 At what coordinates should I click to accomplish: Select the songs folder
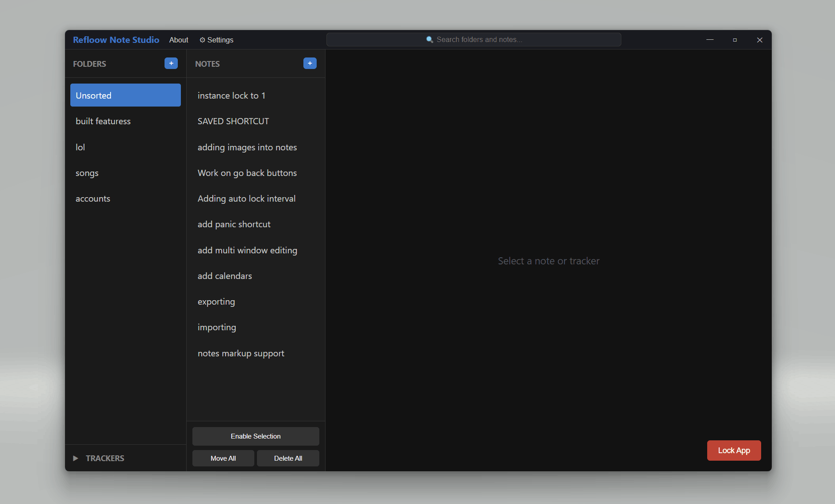coord(87,173)
